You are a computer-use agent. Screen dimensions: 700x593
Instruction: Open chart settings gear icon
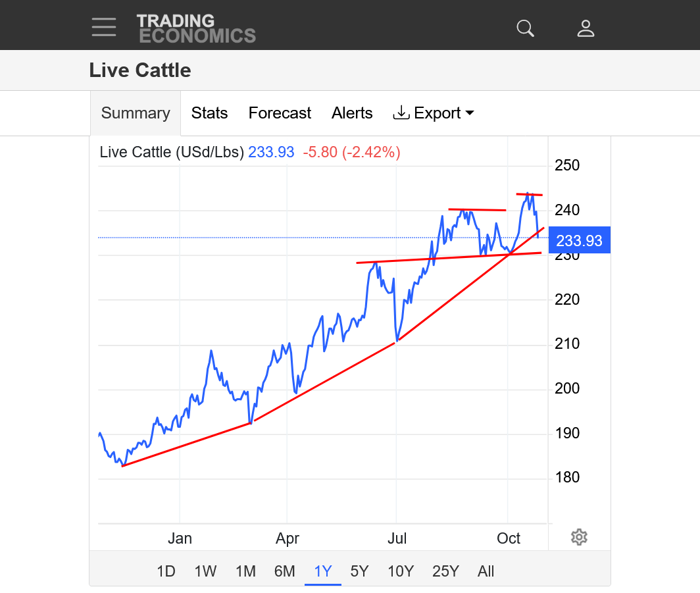(579, 537)
